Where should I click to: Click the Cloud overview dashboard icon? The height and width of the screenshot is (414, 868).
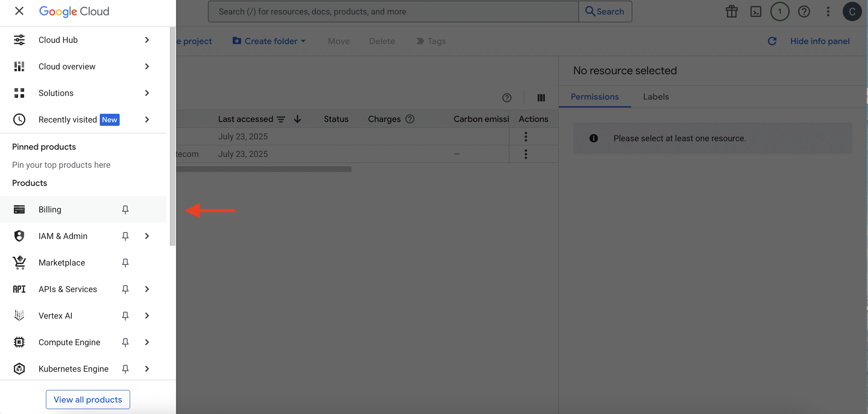[x=19, y=66]
